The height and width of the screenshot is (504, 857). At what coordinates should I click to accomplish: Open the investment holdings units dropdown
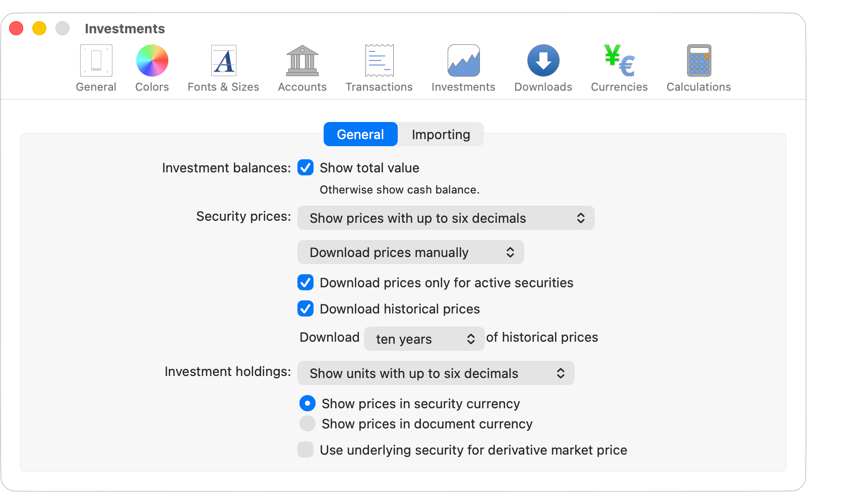pyautogui.click(x=436, y=373)
